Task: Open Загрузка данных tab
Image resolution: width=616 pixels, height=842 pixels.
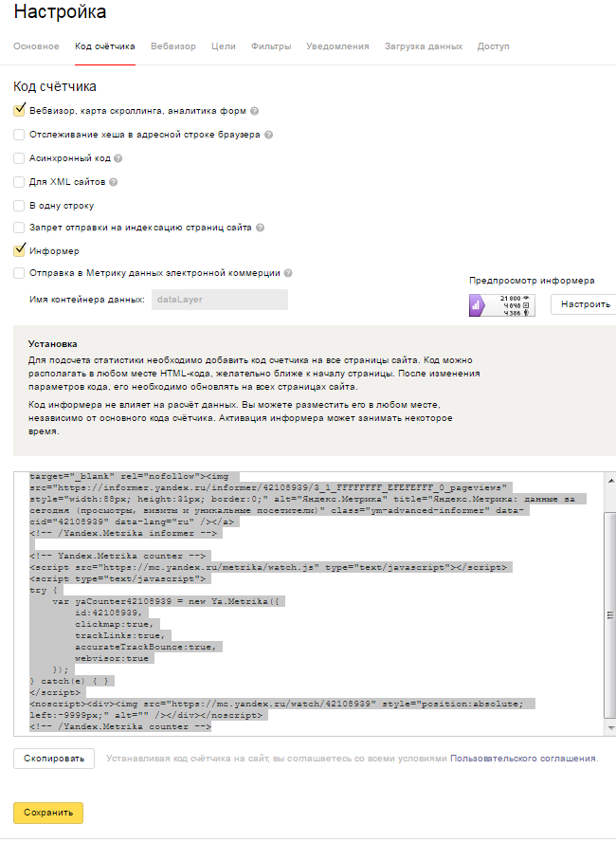Action: pyautogui.click(x=424, y=46)
